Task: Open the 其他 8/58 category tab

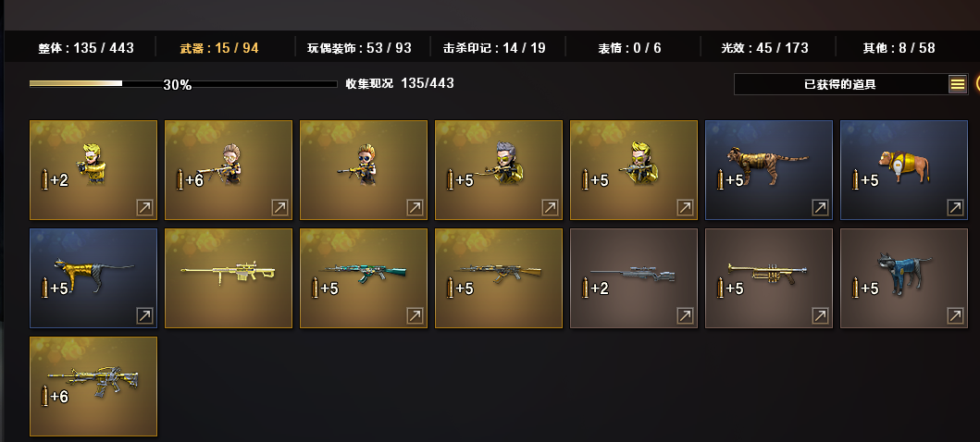Action: 899,48
